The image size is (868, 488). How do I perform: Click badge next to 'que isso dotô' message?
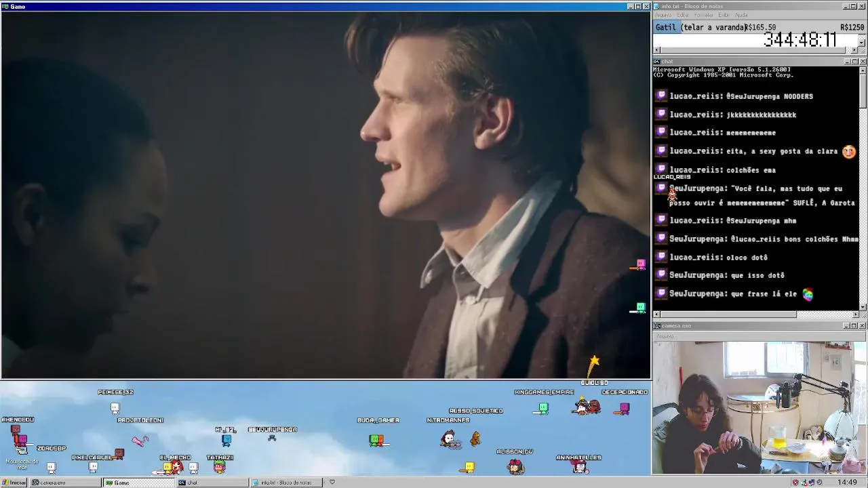661,275
